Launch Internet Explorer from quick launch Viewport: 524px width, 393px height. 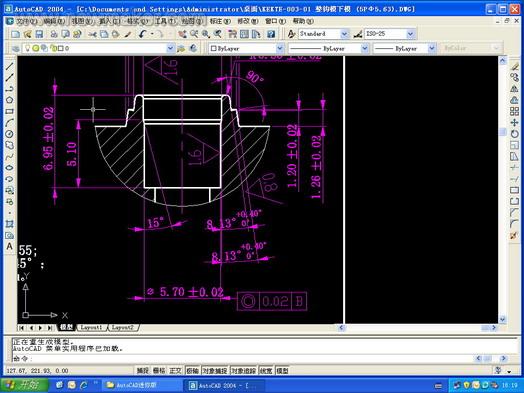click(83, 385)
